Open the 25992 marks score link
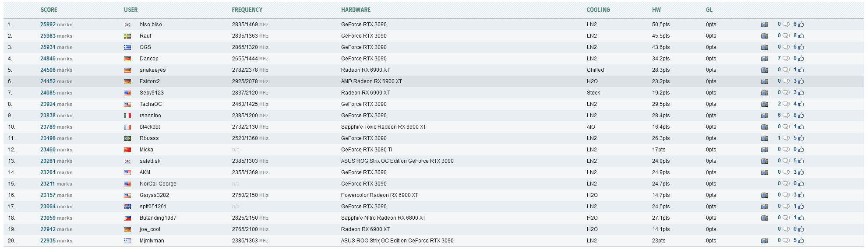868x249 pixels. tap(48, 25)
